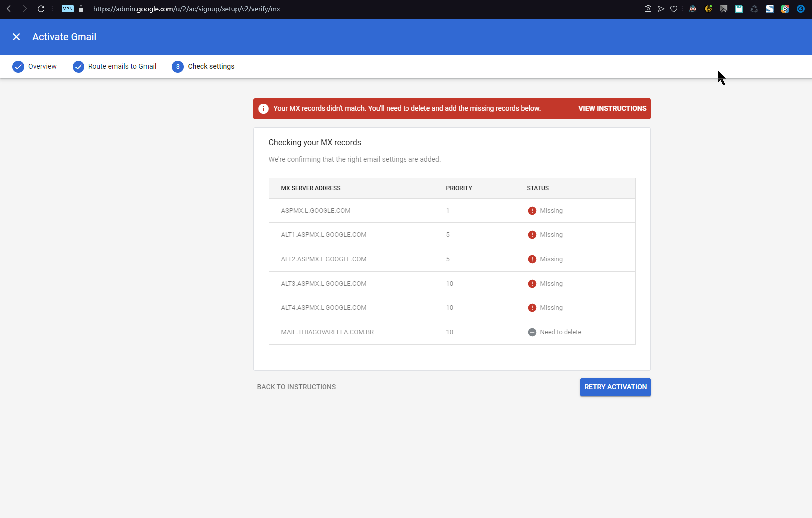
Task: Select the Route emails to Gmail step
Action: [x=115, y=67]
